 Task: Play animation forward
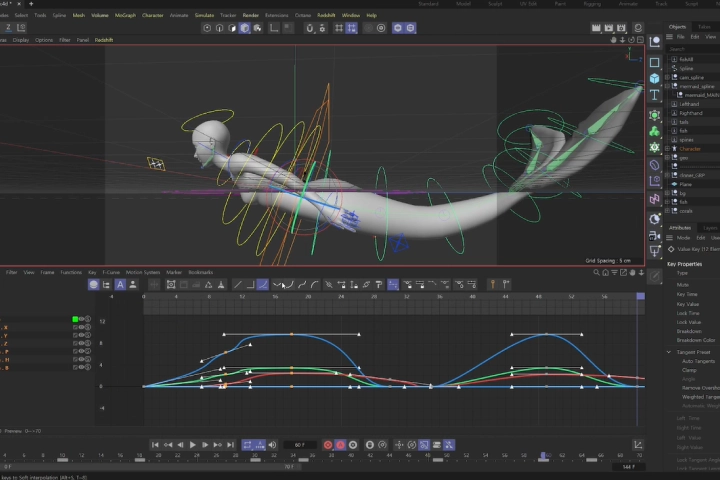(193, 445)
